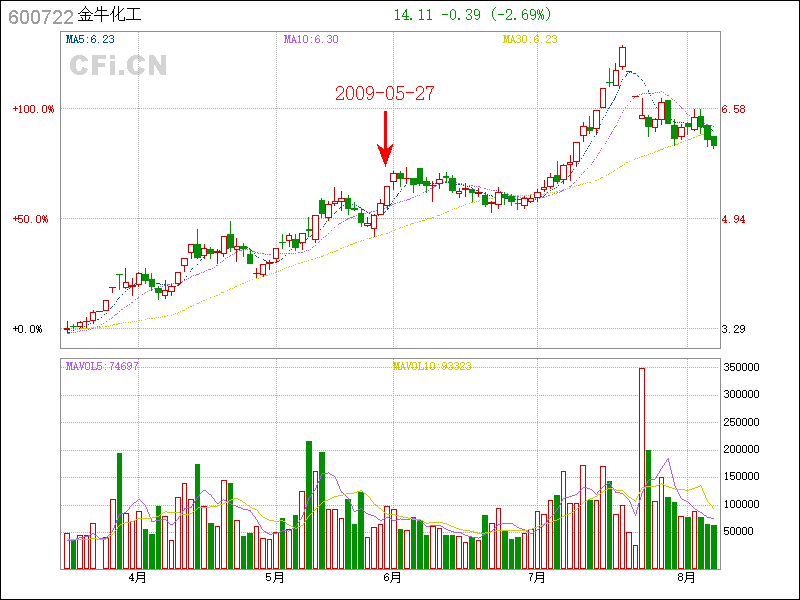Click the tallest red volume bar
This screenshot has height=600, width=800.
click(642, 466)
